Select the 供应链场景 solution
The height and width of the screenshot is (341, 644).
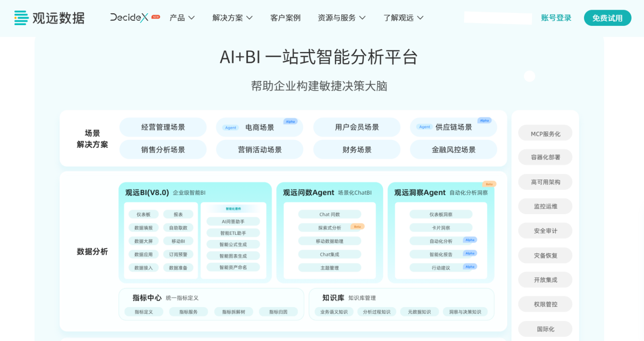(x=454, y=127)
